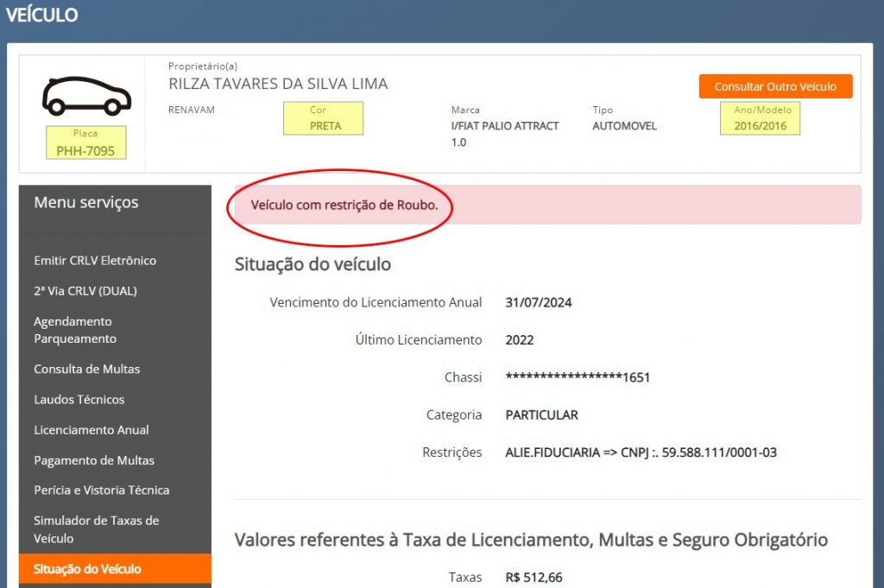Go to Agendamento Parqueamento
Image resolution: width=884 pixels, height=588 pixels.
(x=75, y=330)
